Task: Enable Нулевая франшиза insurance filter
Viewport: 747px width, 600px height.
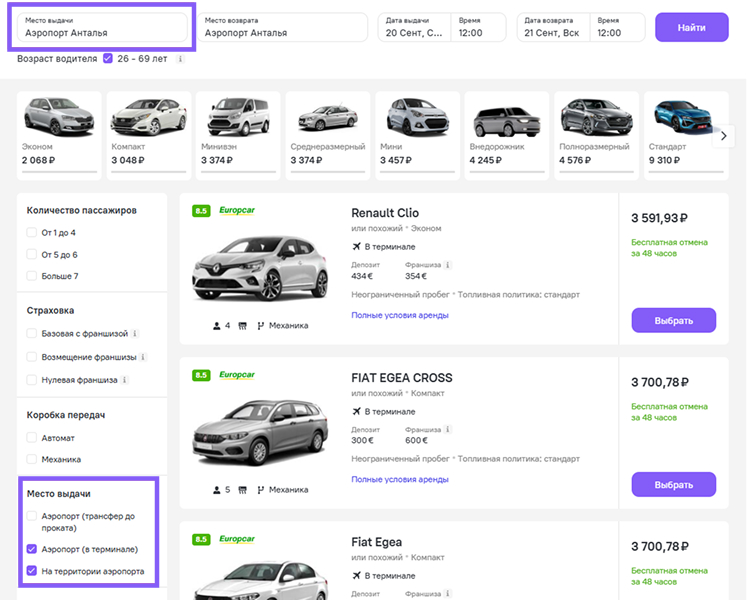Action: [31, 380]
